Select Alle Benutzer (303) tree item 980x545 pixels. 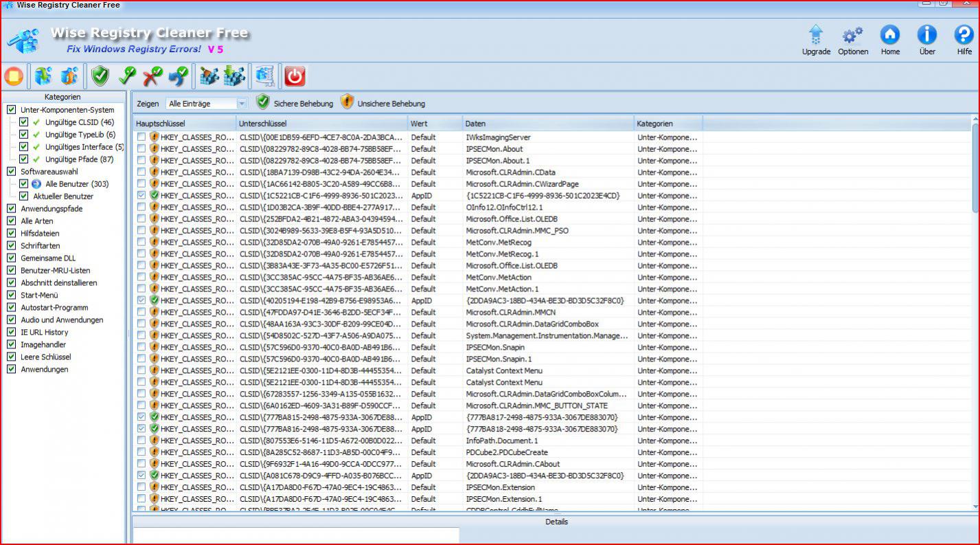[x=77, y=183]
